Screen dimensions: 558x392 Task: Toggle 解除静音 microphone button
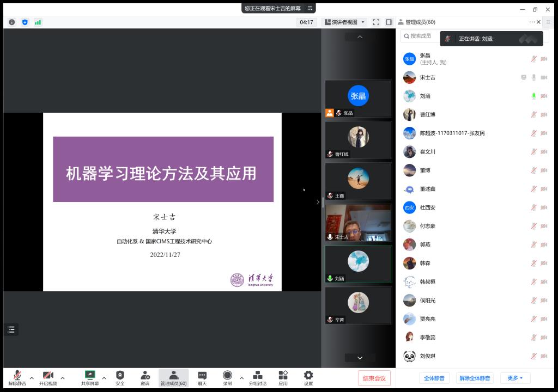tap(17, 376)
